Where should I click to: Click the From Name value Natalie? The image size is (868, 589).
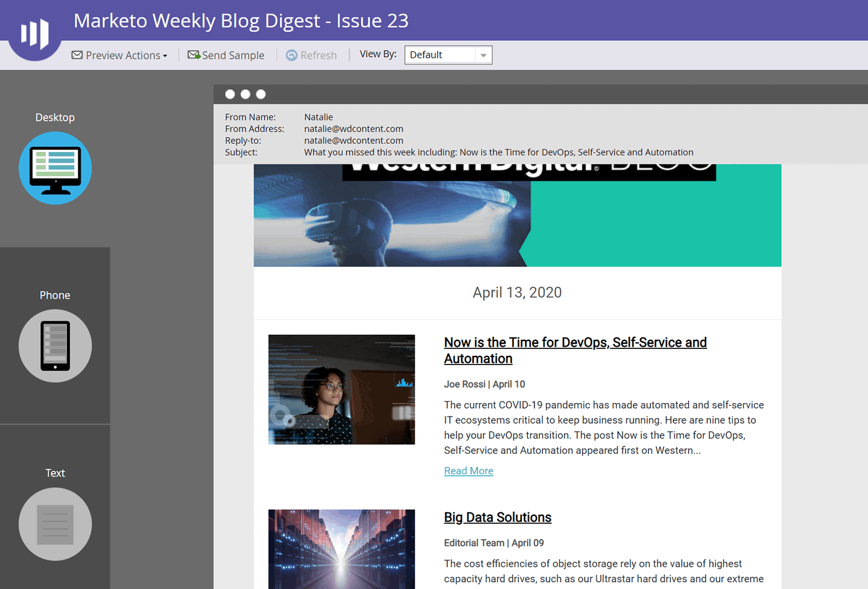[x=319, y=117]
